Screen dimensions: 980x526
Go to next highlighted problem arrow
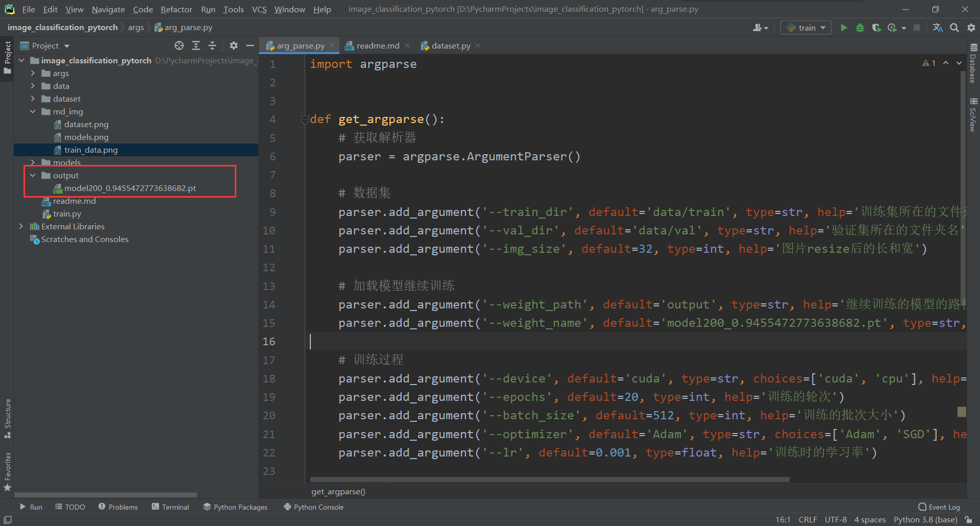[x=959, y=63]
